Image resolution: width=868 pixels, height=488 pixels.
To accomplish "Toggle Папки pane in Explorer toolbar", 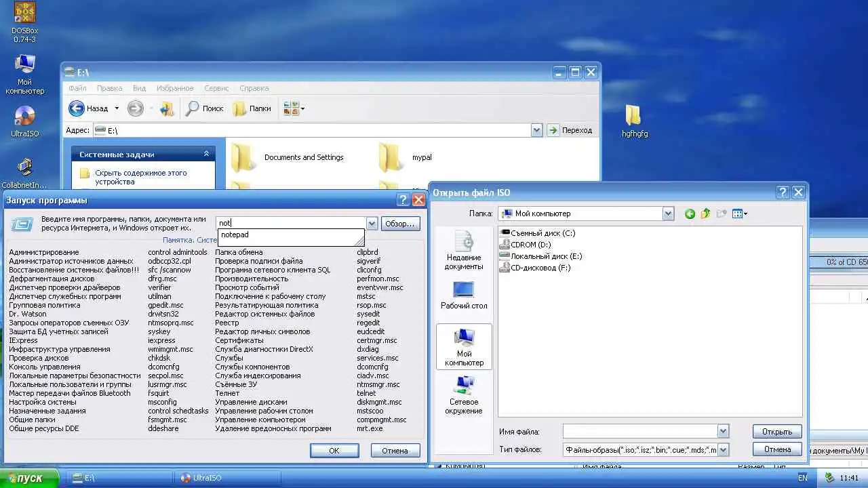I will tap(252, 108).
